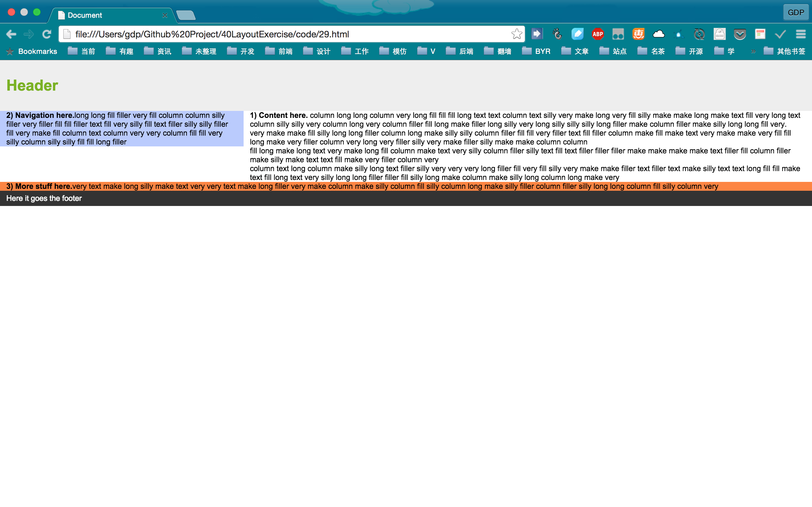Open the 其他书签 bookmarks folder
This screenshot has height=507, width=812.
(784, 51)
